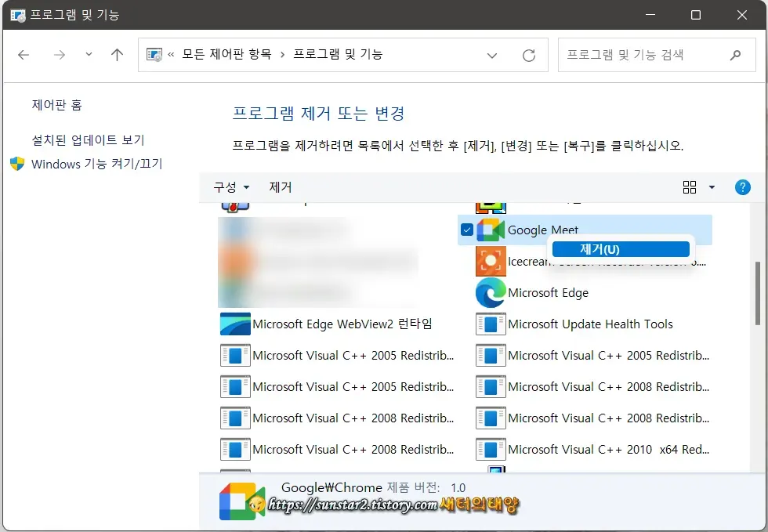
Task: Click the window title bar icon
Action: point(17,15)
